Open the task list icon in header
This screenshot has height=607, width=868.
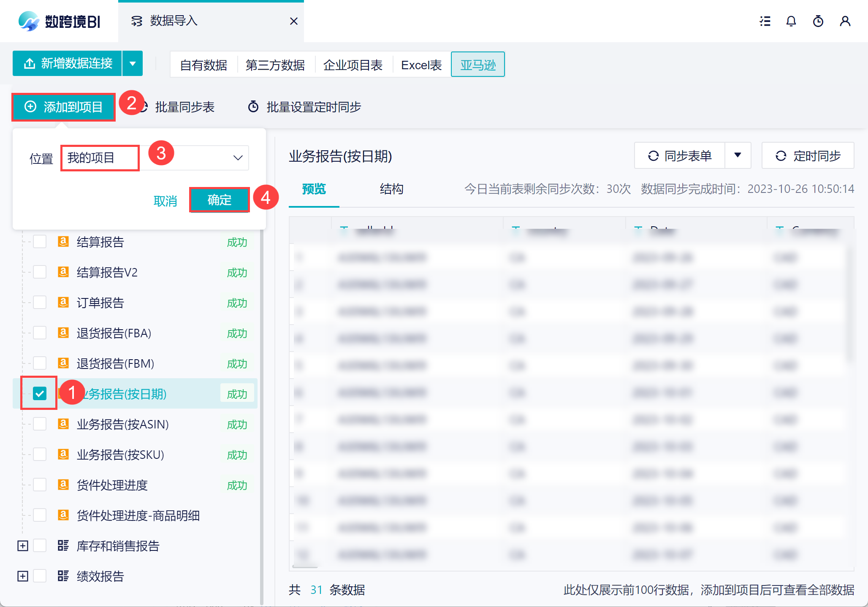point(765,22)
